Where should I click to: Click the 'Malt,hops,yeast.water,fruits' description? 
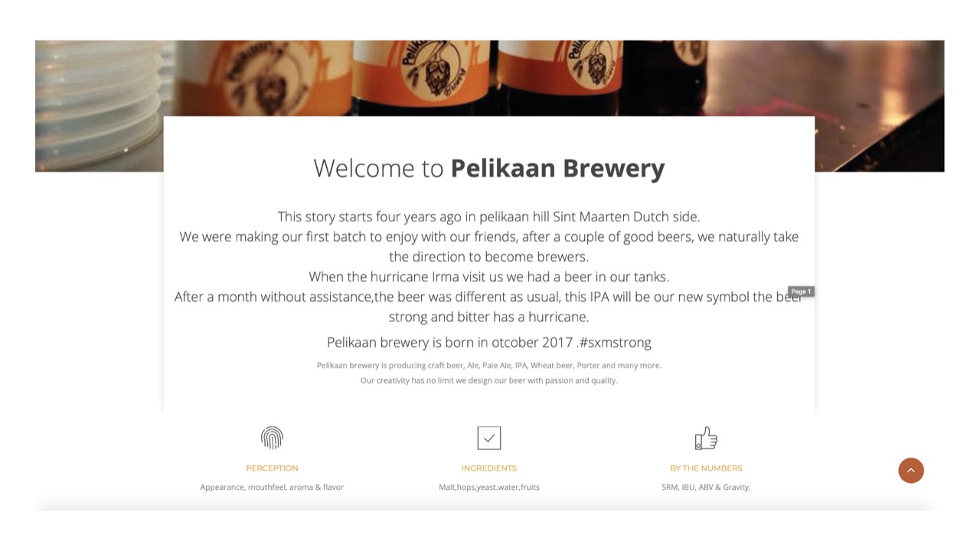coord(489,487)
